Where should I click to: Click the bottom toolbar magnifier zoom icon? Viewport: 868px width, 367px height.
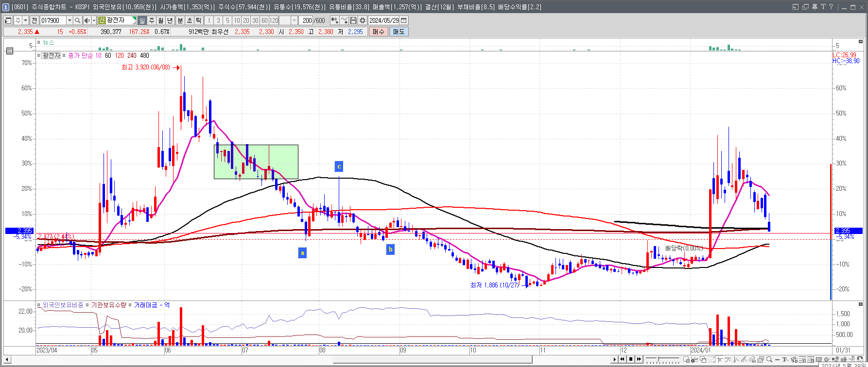[x=769, y=359]
